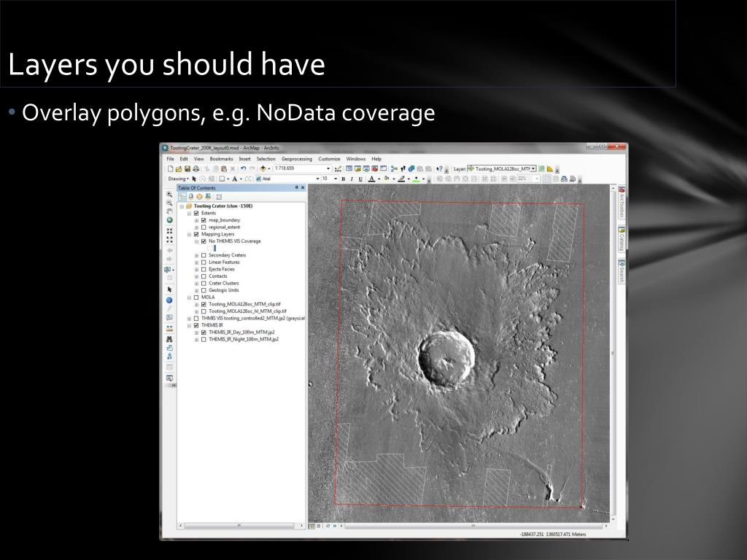Open the Geoprocessing menu
The height and width of the screenshot is (560, 747).
coord(297,159)
